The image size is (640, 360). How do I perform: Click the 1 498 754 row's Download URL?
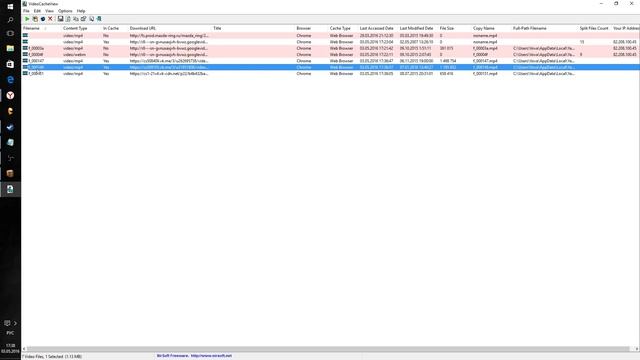169,61
